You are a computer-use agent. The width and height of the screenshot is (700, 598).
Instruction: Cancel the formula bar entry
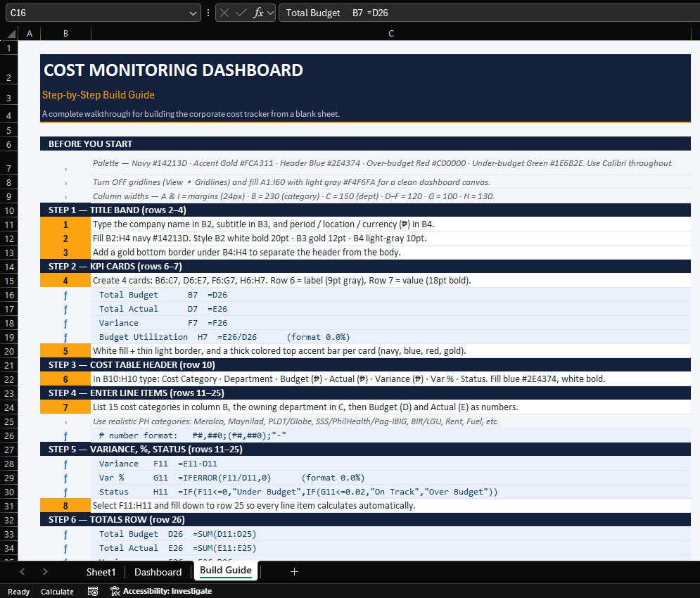click(224, 13)
